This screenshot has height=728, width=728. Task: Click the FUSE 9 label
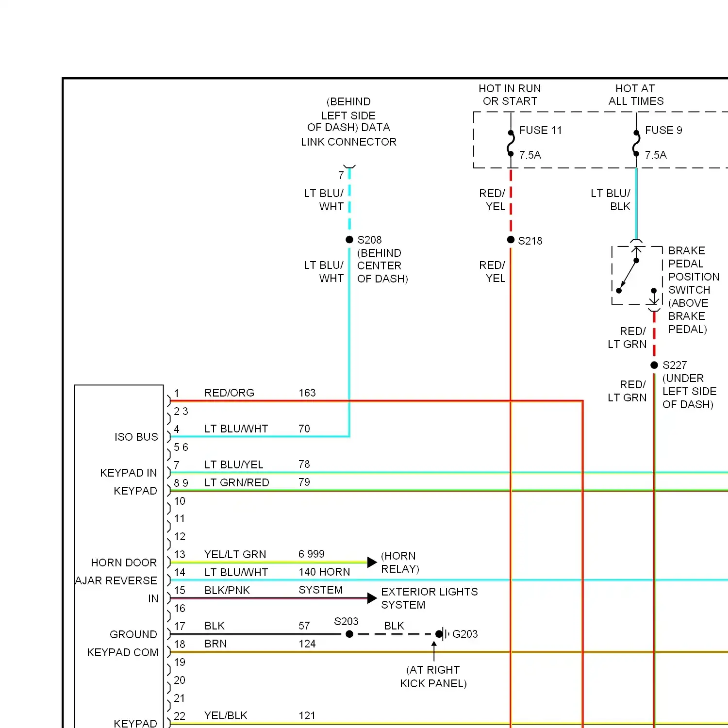663,130
